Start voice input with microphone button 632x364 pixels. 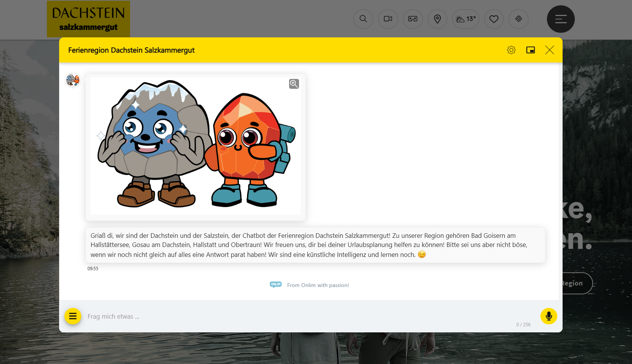click(x=549, y=316)
